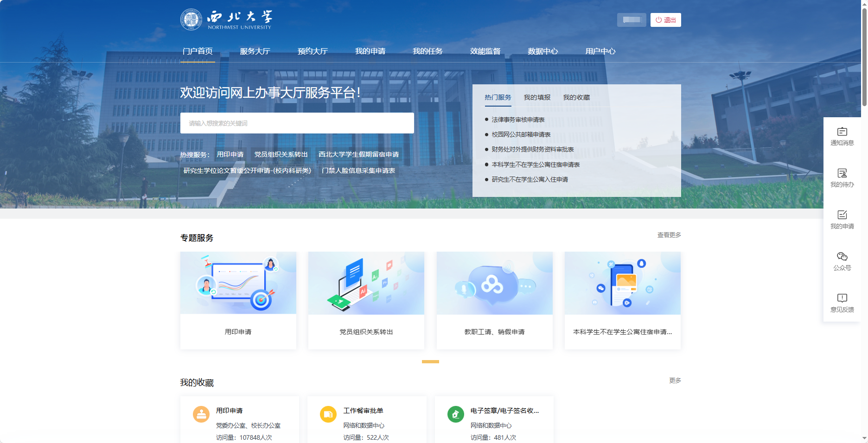Image resolution: width=868 pixels, height=443 pixels.
Task: Open the 服务大厅 menu item
Action: coord(255,51)
